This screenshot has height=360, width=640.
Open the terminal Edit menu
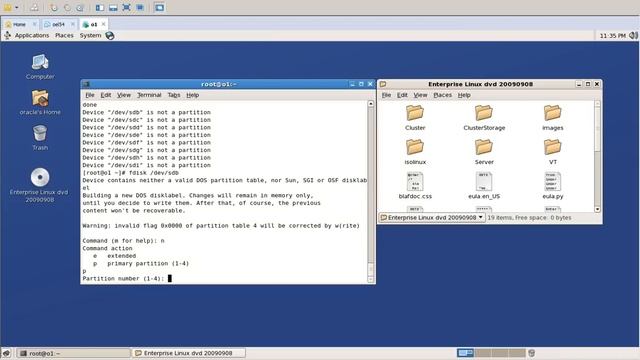point(106,95)
